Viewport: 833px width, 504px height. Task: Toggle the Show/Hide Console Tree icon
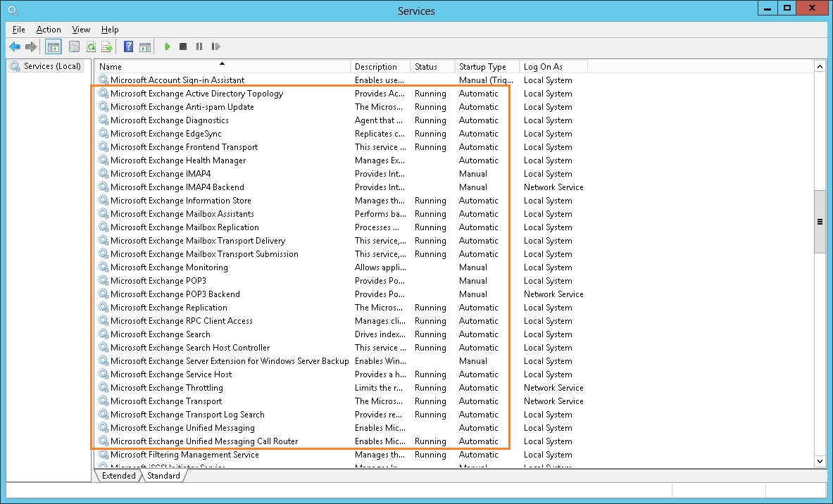[53, 46]
